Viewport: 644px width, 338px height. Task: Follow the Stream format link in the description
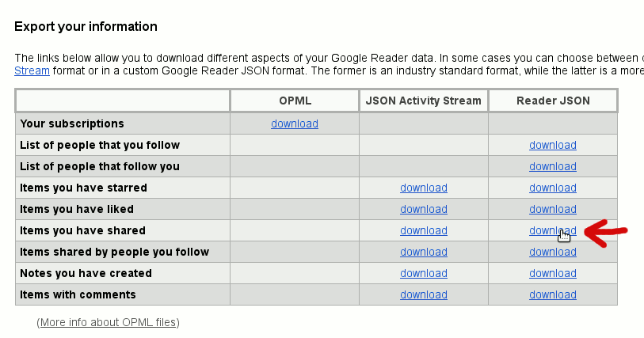[32, 71]
